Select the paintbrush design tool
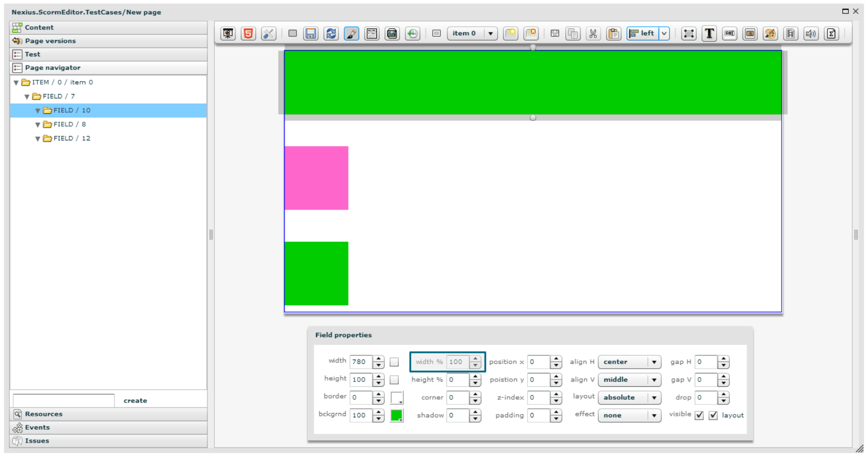868x457 pixels. pyautogui.click(x=351, y=33)
